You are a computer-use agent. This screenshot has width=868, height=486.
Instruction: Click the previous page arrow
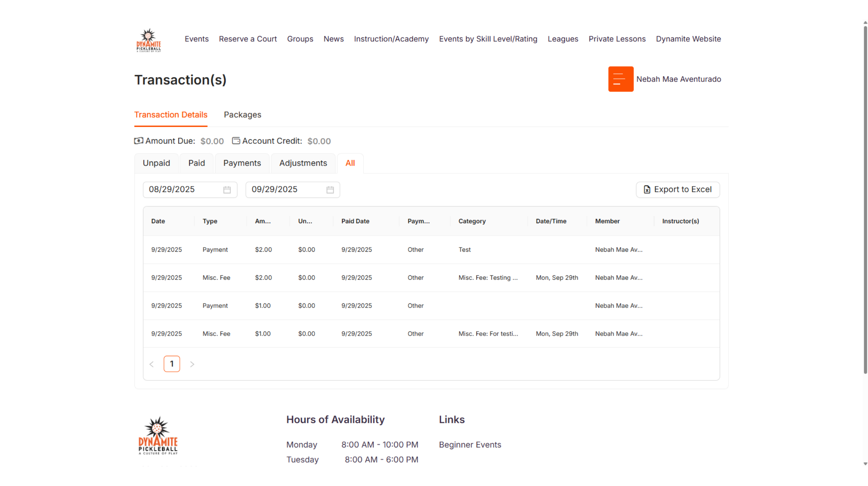[x=152, y=364]
